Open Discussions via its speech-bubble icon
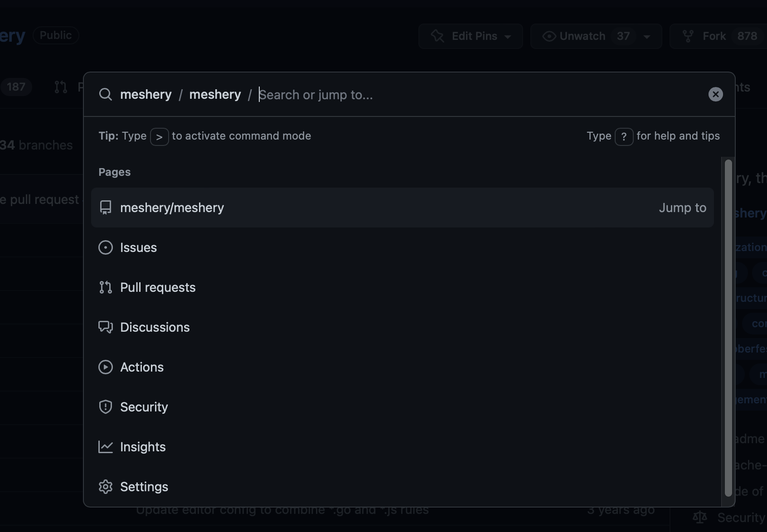Viewport: 767px width, 532px height. [105, 327]
